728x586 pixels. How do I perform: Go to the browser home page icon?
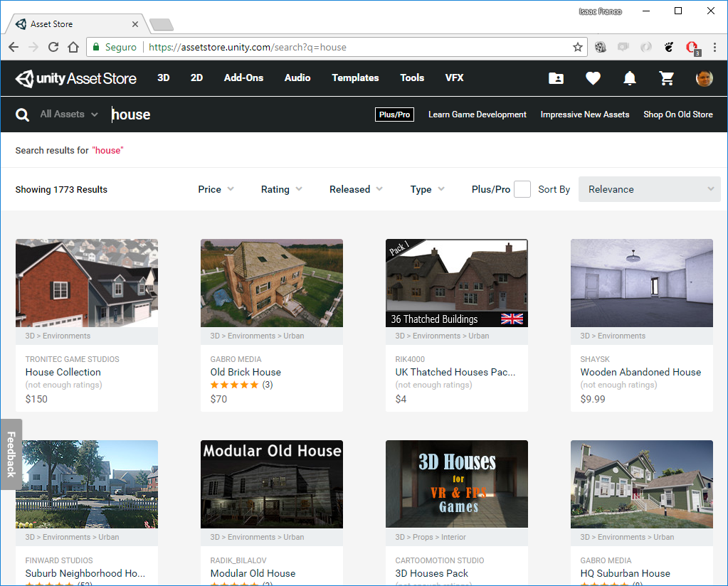pos(73,47)
